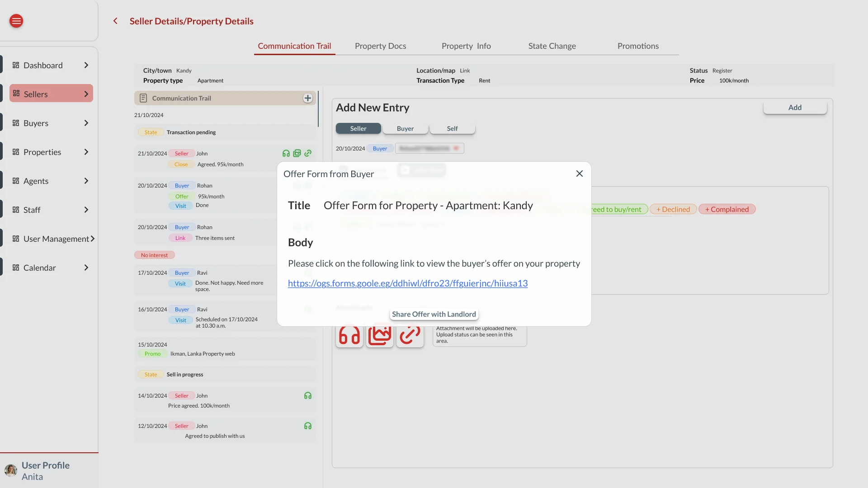Click the Buyers grid icon in sidebar
Image resolution: width=868 pixels, height=488 pixels.
point(16,123)
